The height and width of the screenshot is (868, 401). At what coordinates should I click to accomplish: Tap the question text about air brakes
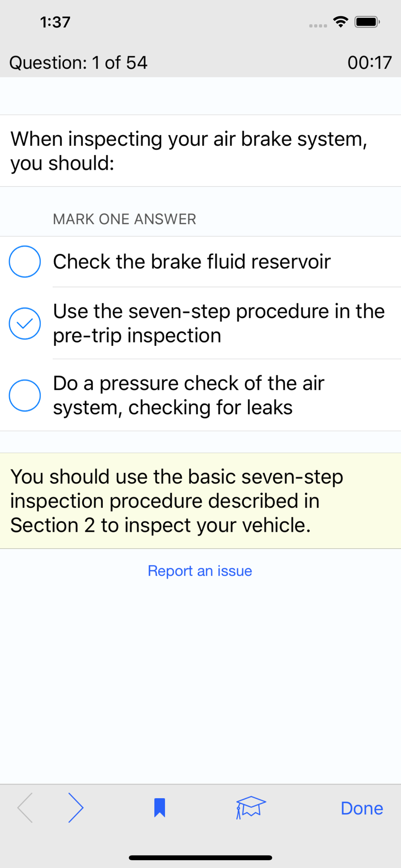click(189, 151)
